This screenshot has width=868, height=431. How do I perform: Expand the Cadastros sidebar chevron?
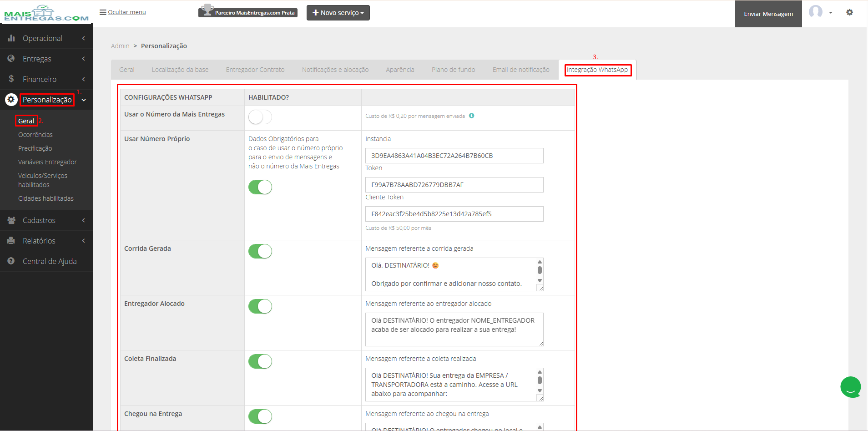click(x=84, y=220)
